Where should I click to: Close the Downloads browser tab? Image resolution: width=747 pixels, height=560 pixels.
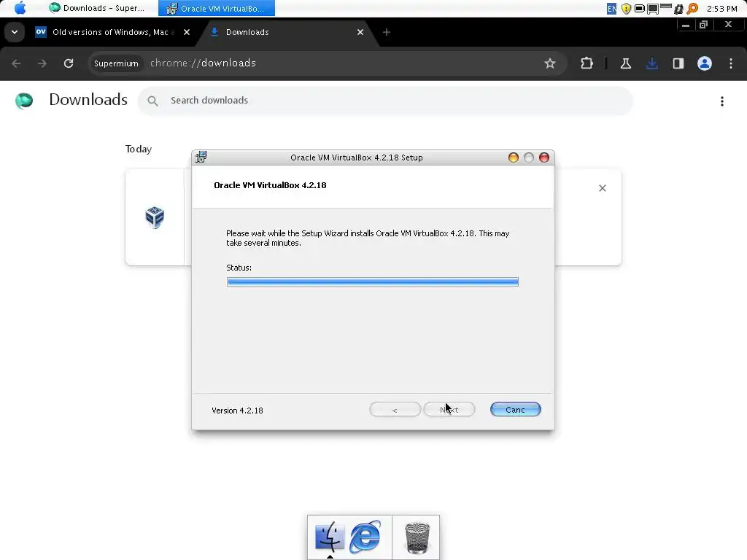coord(360,32)
